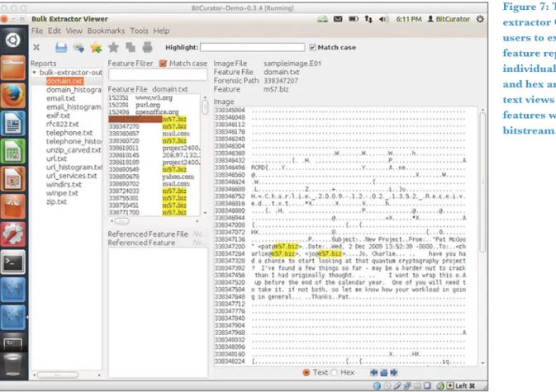Open LibreOffice Calc from the launcher
This screenshot has height=392, width=556.
(x=13, y=151)
